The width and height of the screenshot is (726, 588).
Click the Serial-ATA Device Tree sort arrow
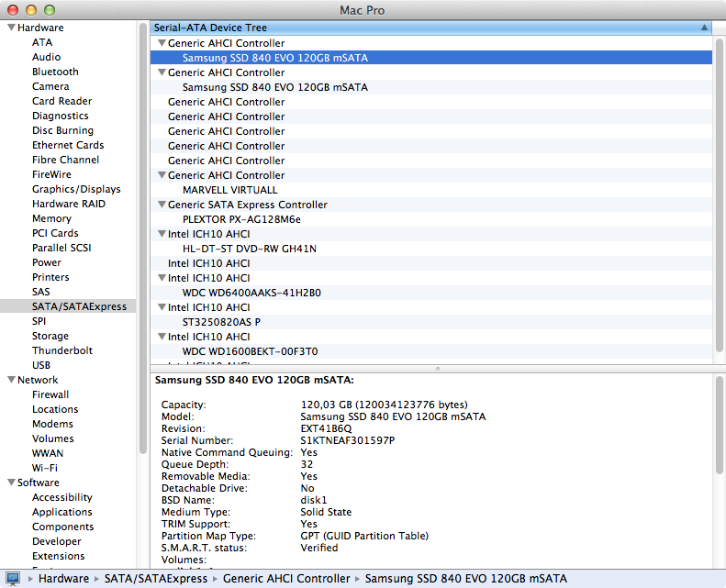point(704,28)
